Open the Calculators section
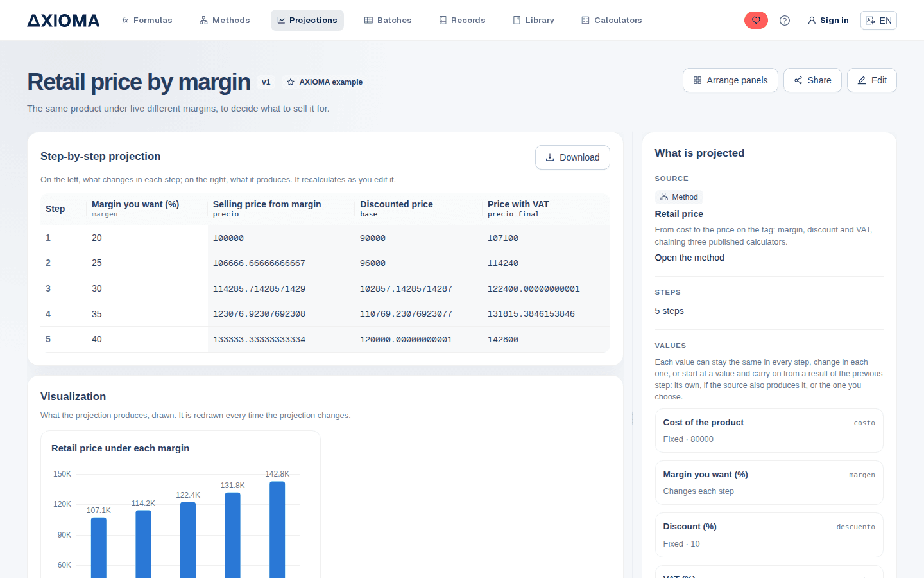This screenshot has width=924, height=578. tap(612, 21)
